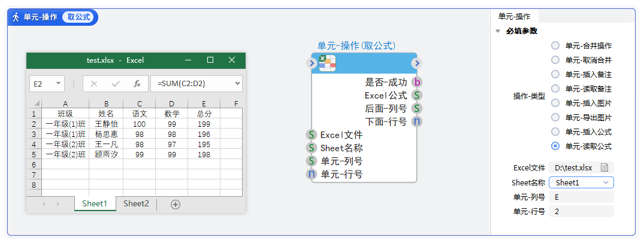Image resolution: width=644 pixels, height=244 pixels.
Task: Add a new sheet with plus button
Action: 176,205
